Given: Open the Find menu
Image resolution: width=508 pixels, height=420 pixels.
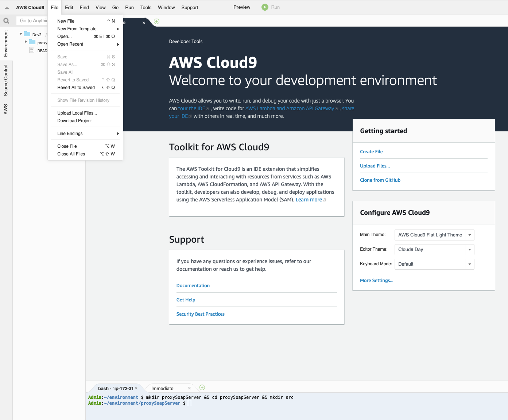Looking at the screenshot, I should [x=84, y=7].
